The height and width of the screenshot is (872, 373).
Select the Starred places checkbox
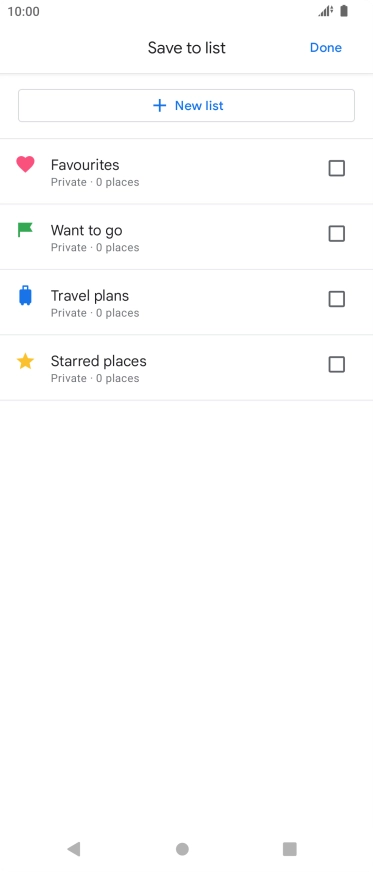[336, 364]
